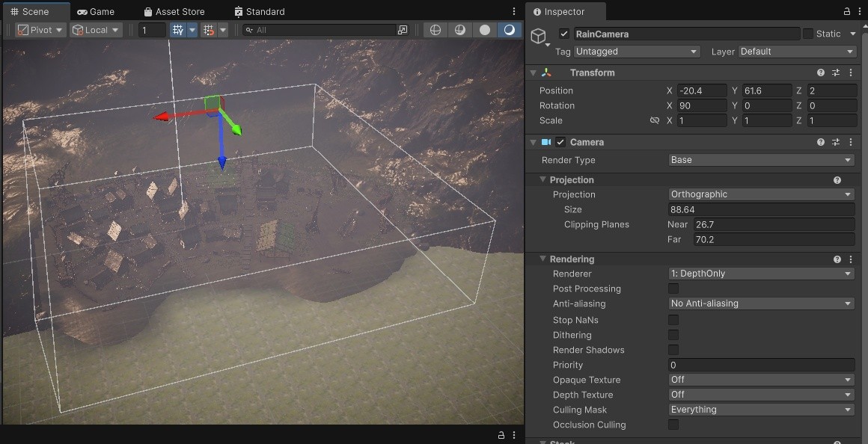The width and height of the screenshot is (868, 444).
Task: Enable the Post Processing checkbox
Action: [x=673, y=289]
